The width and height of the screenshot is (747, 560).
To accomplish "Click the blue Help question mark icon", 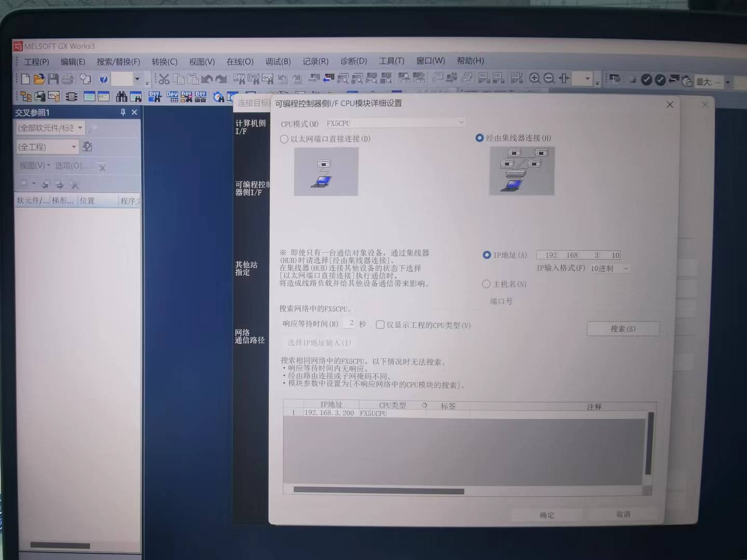I will click(x=103, y=79).
